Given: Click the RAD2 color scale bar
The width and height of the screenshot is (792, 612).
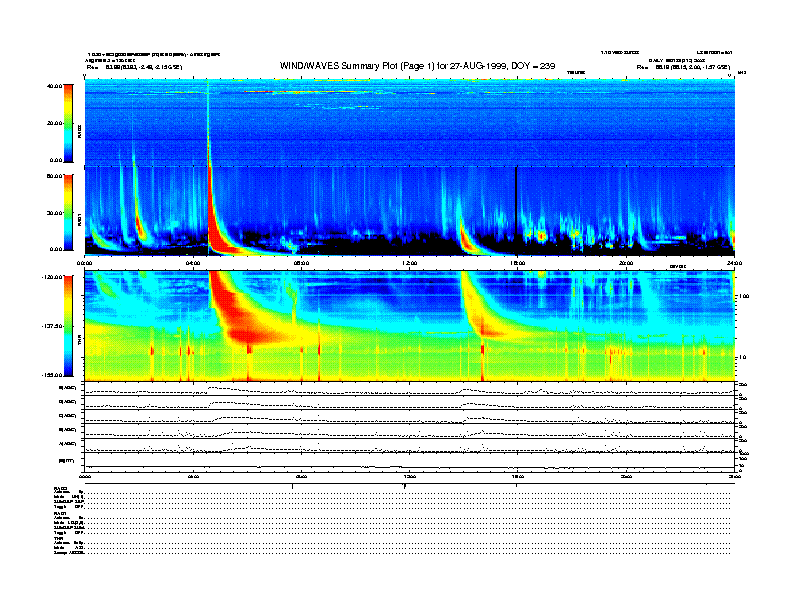Looking at the screenshot, I should [x=68, y=123].
